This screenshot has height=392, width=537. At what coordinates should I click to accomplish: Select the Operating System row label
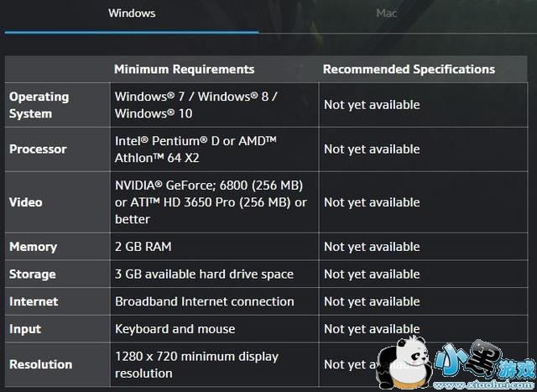click(x=39, y=105)
